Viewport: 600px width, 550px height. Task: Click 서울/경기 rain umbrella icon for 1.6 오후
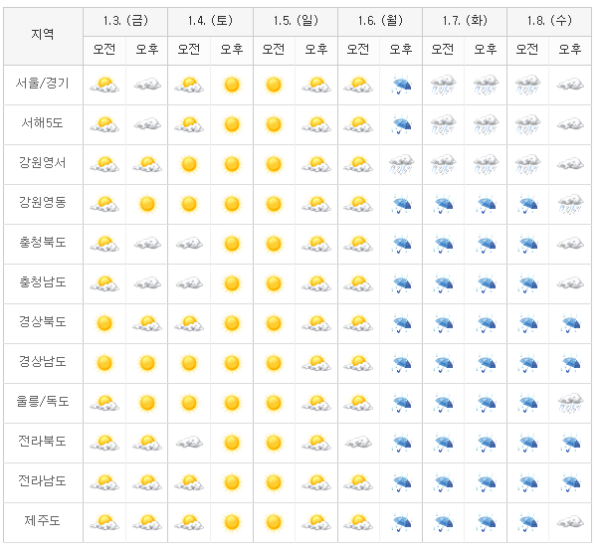click(402, 85)
